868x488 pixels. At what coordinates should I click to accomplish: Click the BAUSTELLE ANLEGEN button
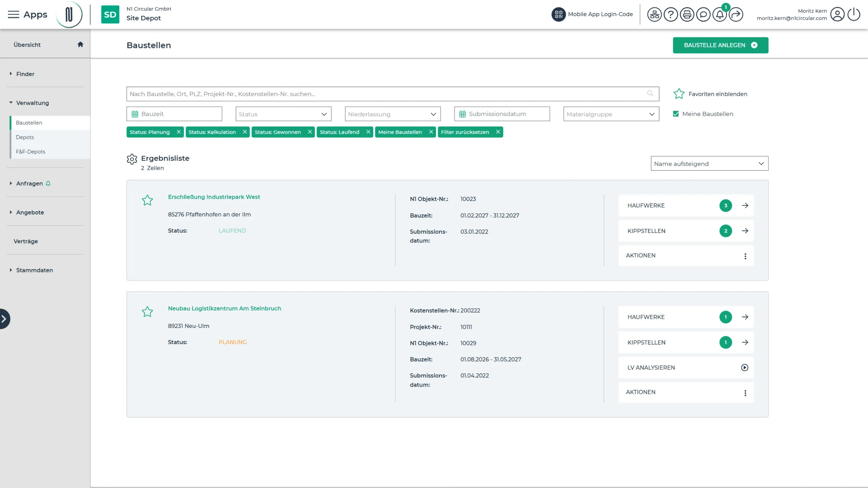coord(720,45)
